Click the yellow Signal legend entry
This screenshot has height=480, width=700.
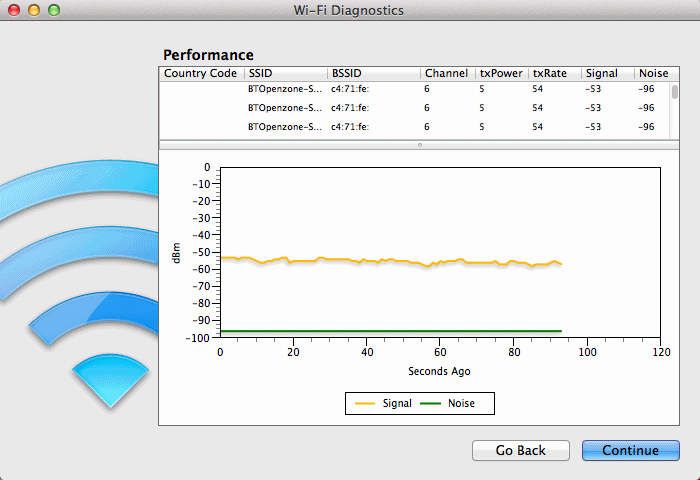click(x=383, y=403)
